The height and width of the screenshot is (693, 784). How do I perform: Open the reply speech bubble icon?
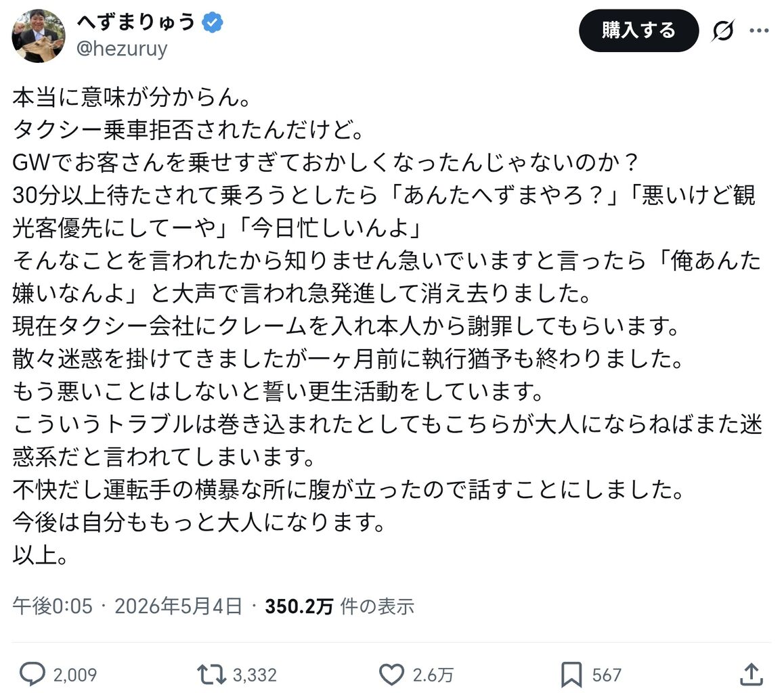32,675
